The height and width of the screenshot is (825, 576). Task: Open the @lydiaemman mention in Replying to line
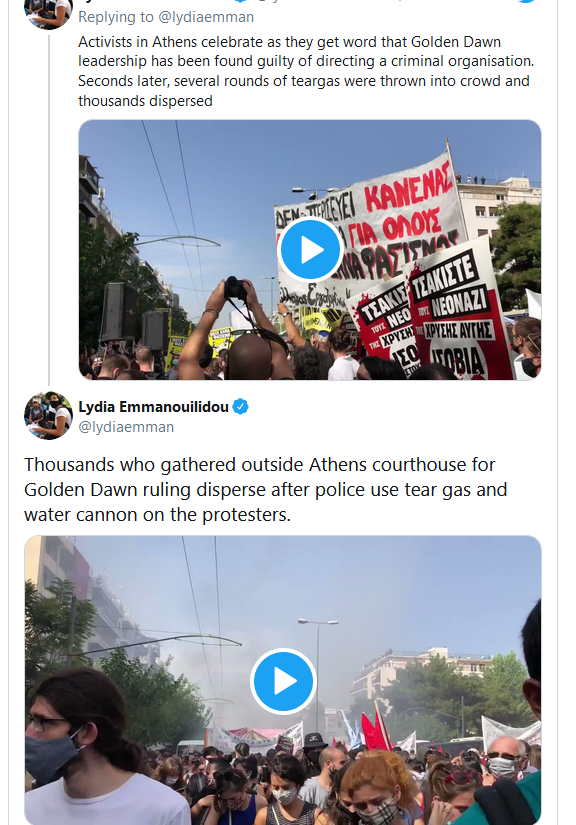[206, 17]
